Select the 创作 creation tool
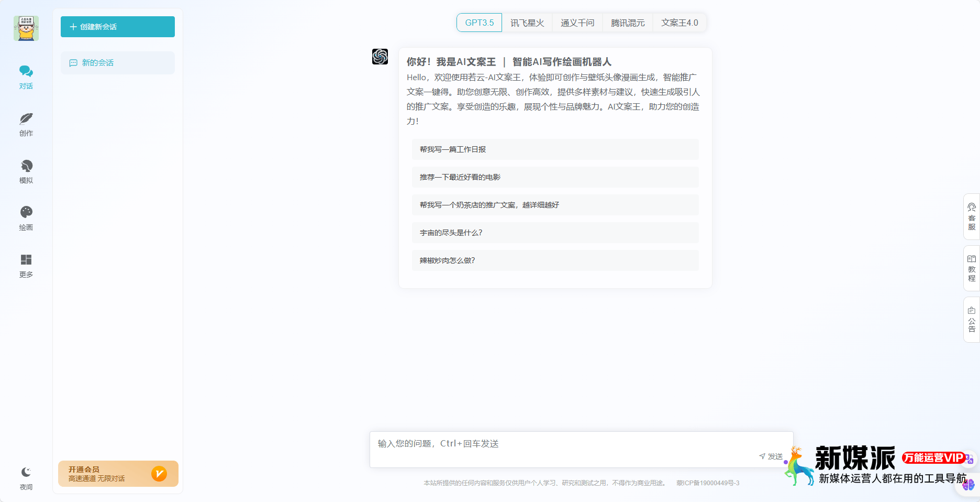Screen dimensions: 980x502 point(26,124)
